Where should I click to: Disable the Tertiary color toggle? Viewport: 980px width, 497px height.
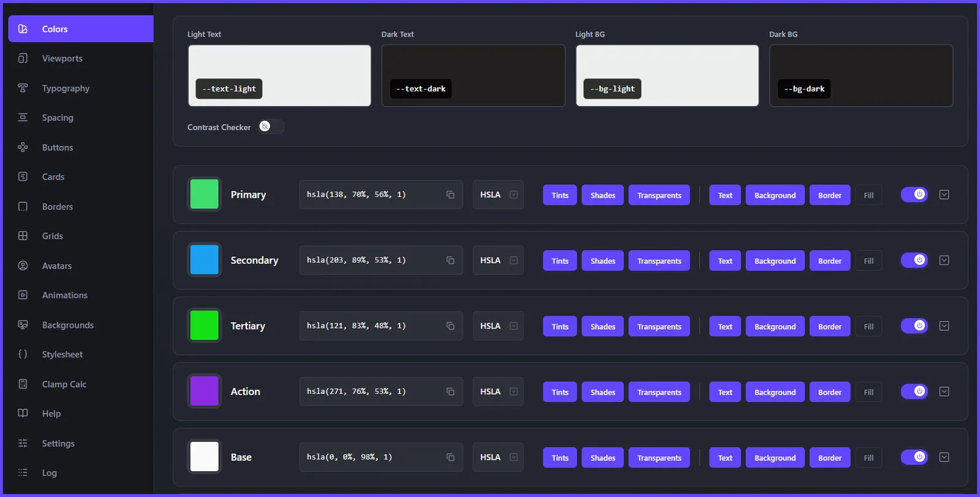(914, 326)
